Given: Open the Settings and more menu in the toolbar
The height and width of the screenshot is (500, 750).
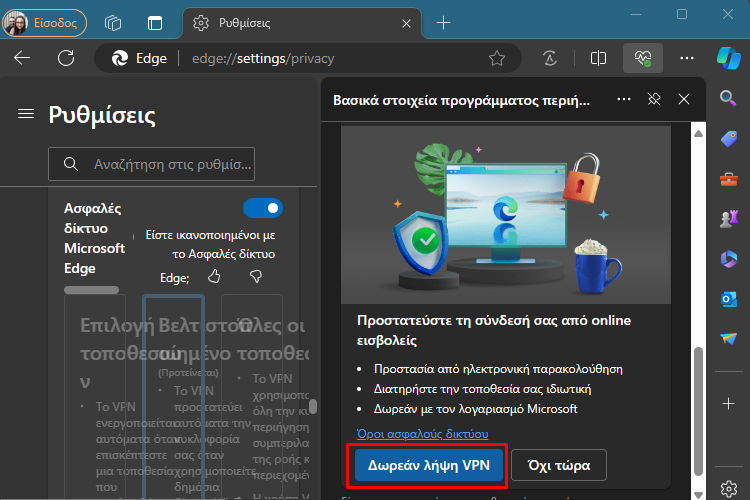Looking at the screenshot, I should click(687, 58).
